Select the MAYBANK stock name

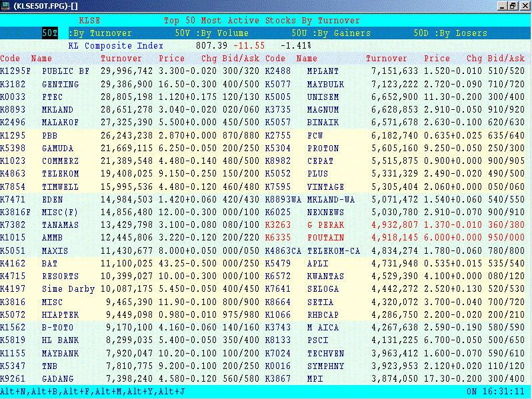click(60, 354)
